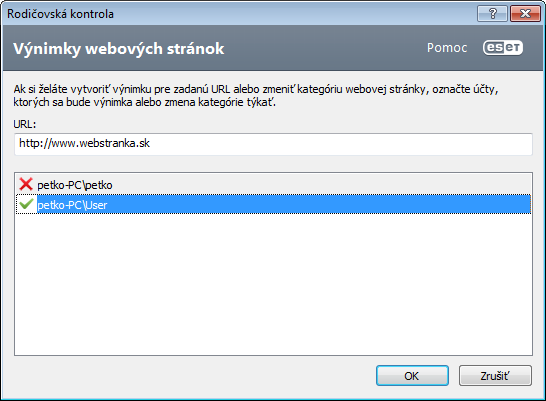The image size is (546, 401).
Task: Click blue highlighted area right of User
Action: [319, 204]
